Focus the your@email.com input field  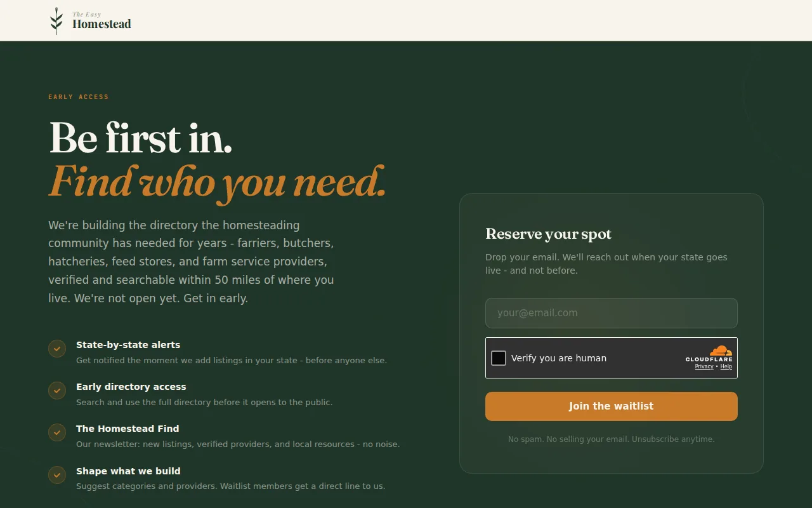(612, 313)
